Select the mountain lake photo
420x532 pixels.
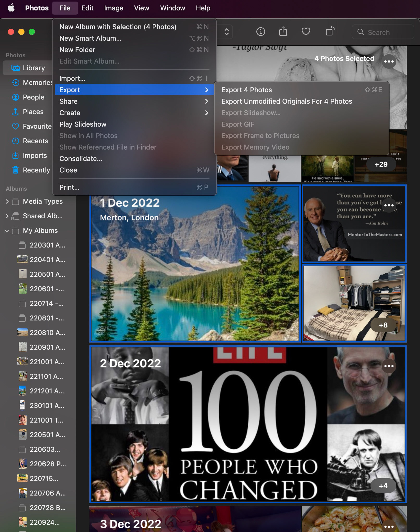pos(195,263)
